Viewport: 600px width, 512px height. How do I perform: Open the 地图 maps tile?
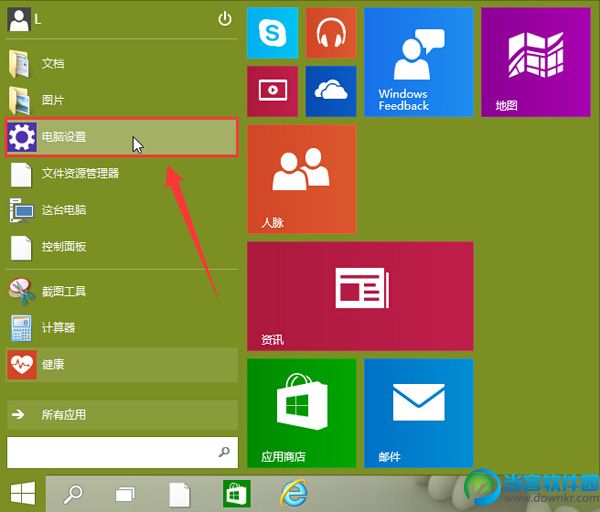point(536,62)
